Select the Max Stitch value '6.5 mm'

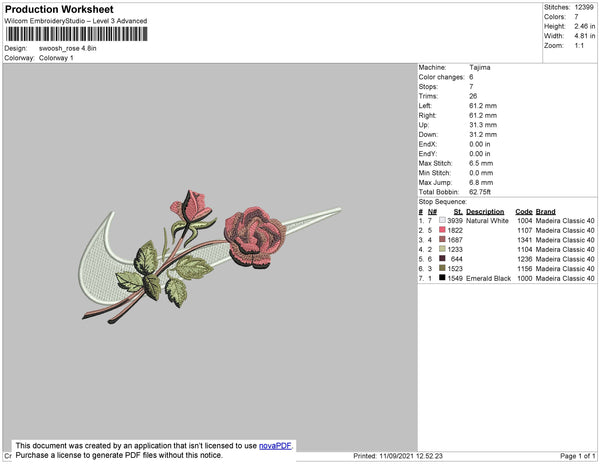[481, 163]
